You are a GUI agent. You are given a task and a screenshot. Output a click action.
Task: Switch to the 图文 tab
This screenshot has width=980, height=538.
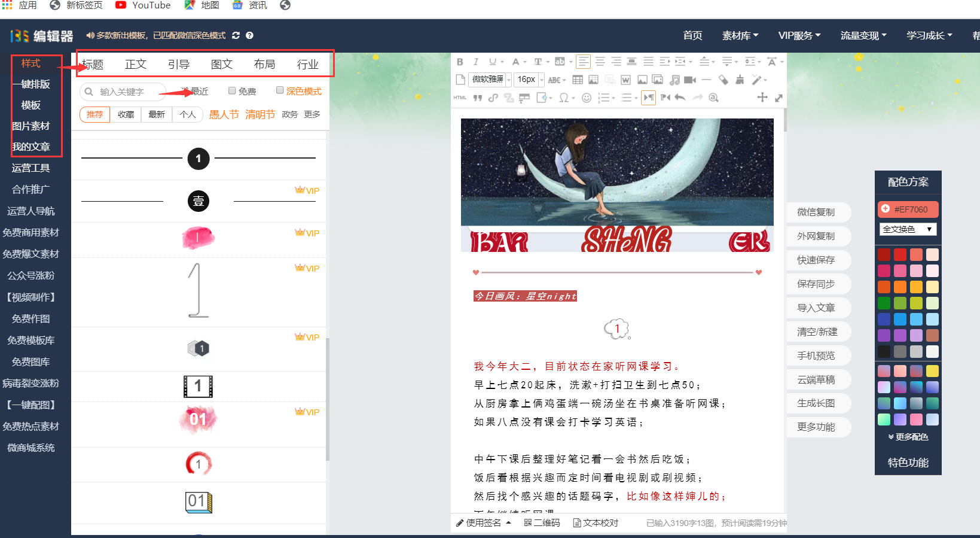click(222, 64)
